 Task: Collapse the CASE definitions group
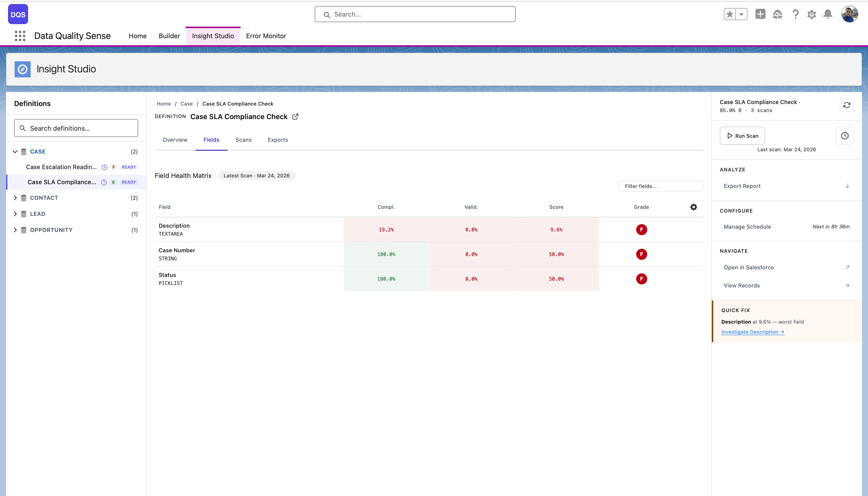[15, 151]
